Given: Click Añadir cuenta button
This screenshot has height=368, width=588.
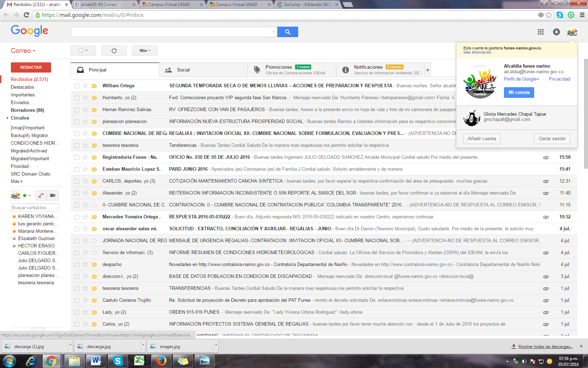Looking at the screenshot, I should click(482, 139).
